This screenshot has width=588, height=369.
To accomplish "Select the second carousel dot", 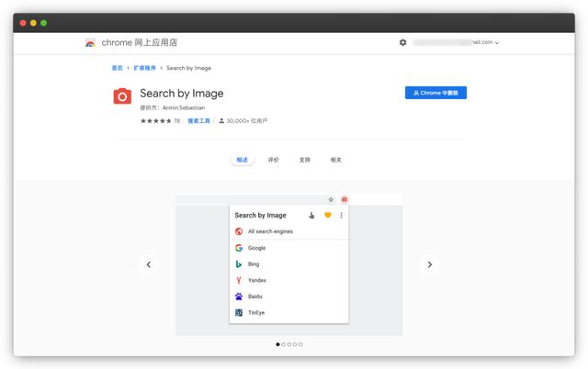I will click(284, 344).
